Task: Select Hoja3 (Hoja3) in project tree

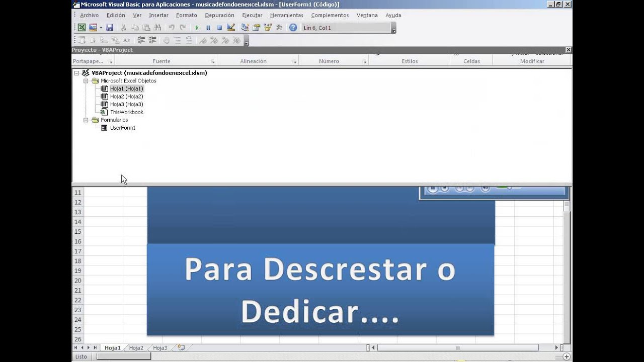Action: click(126, 104)
